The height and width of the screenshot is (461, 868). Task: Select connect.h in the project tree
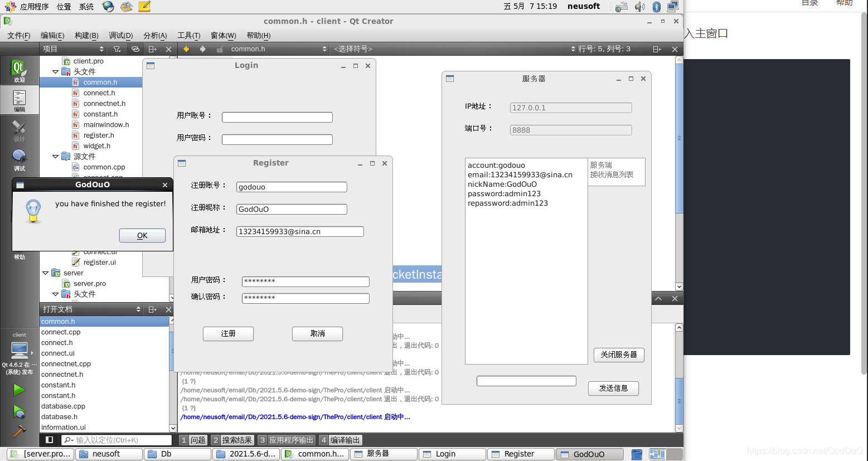(x=99, y=93)
